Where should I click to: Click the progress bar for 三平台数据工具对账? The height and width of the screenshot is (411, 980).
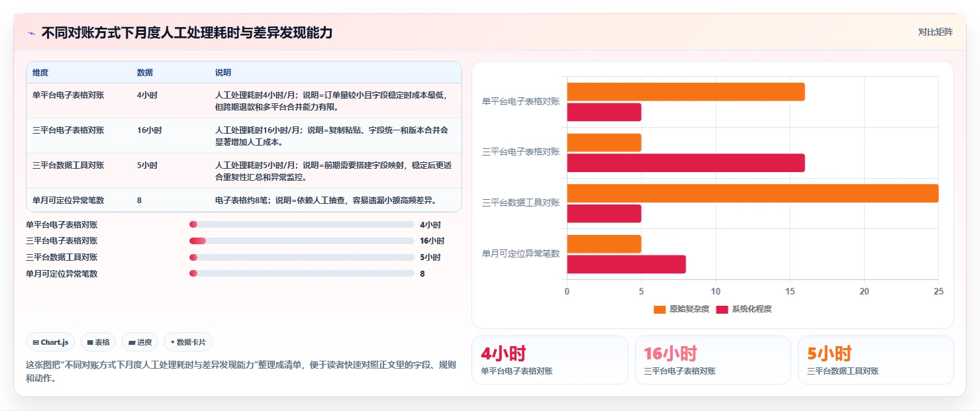302,257
